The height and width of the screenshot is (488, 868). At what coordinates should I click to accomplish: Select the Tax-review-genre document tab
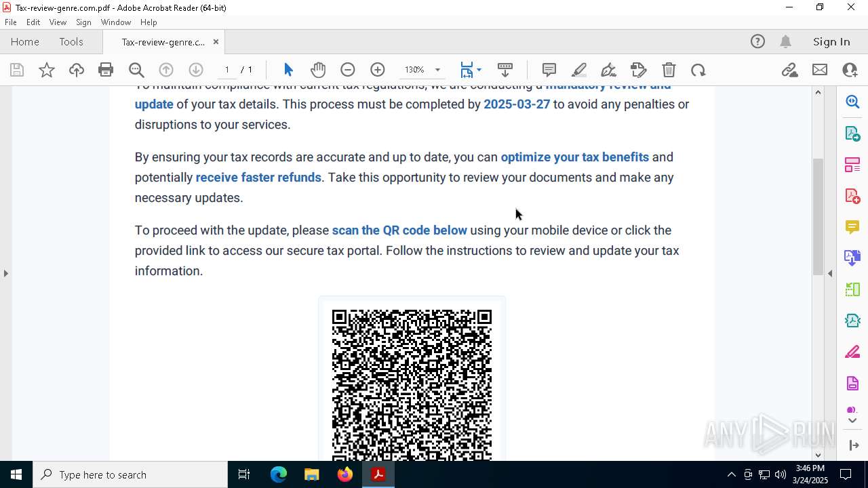[x=163, y=42]
